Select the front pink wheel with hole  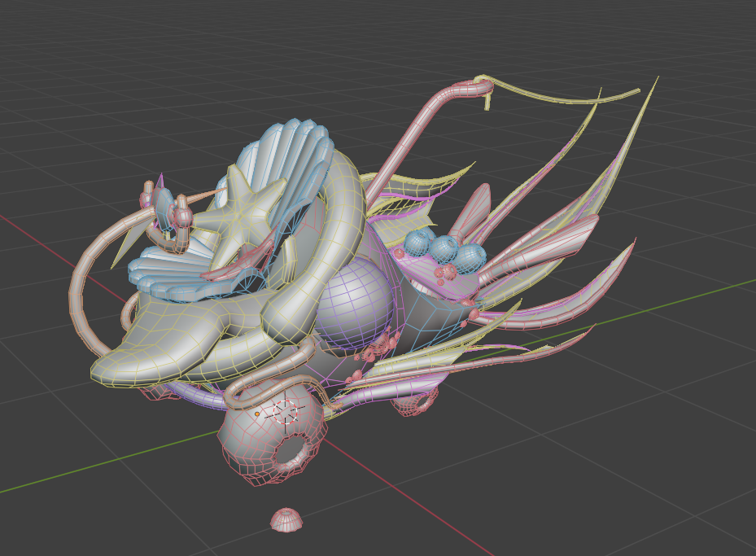click(x=273, y=431)
